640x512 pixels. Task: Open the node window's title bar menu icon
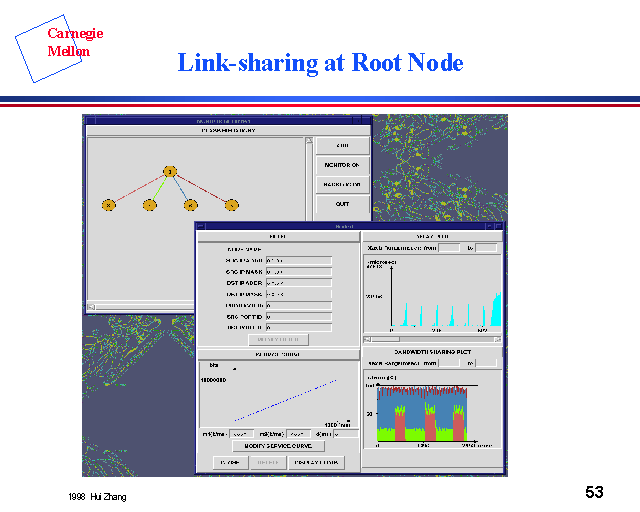click(x=200, y=227)
